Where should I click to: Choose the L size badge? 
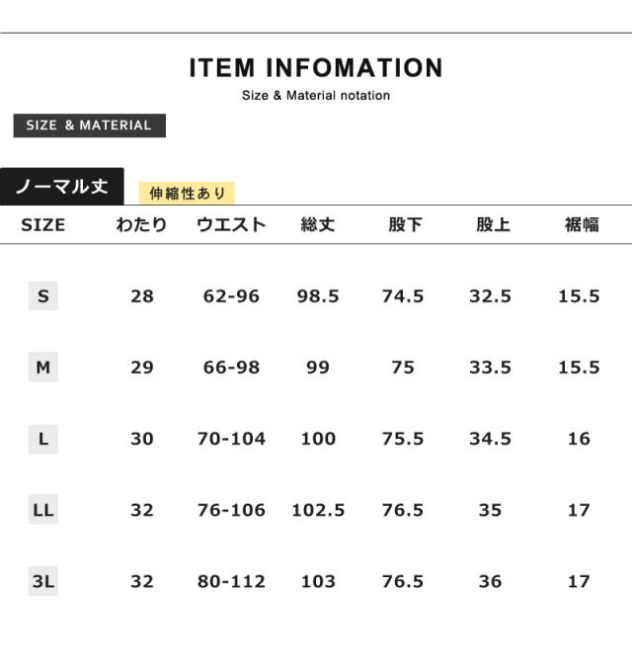43,439
